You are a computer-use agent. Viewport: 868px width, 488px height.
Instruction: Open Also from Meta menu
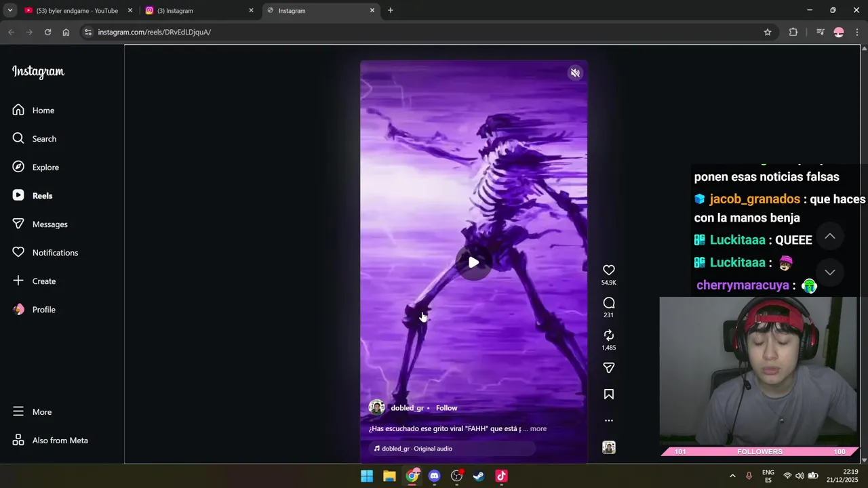[50, 441]
